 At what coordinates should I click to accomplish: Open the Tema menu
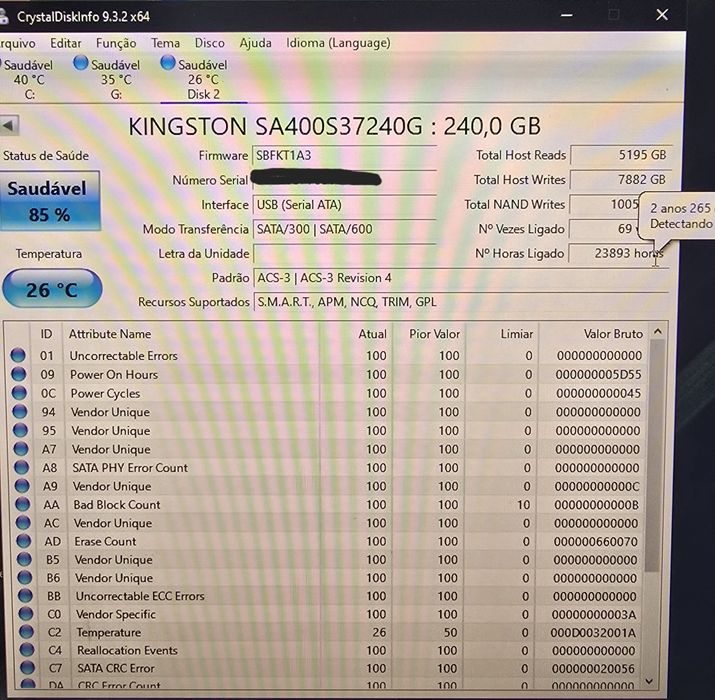tap(165, 43)
